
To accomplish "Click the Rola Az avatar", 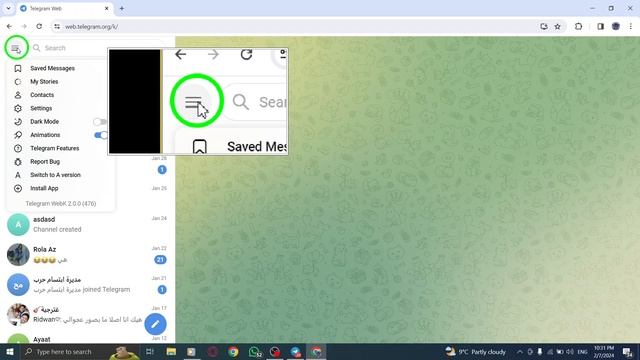I will (18, 254).
